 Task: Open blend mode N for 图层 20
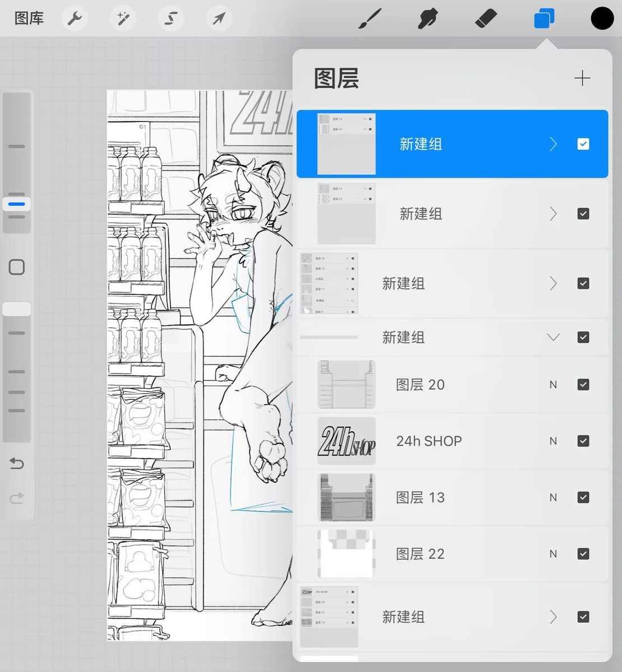pos(553,385)
